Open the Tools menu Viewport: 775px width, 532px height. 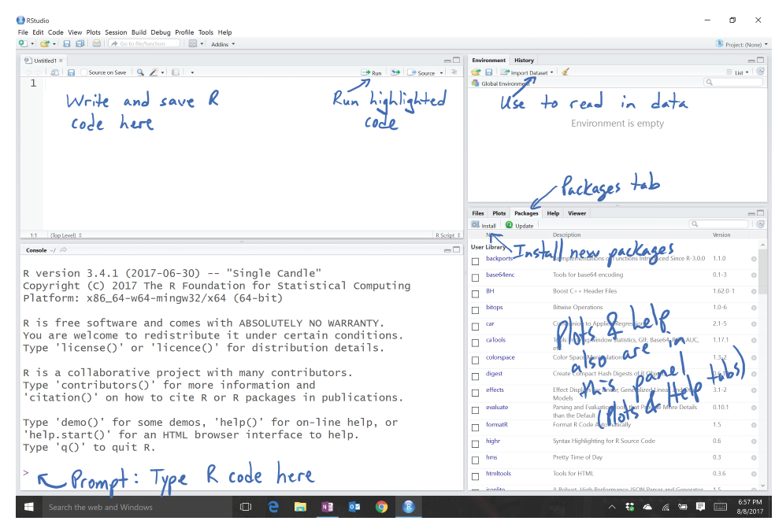(x=206, y=32)
